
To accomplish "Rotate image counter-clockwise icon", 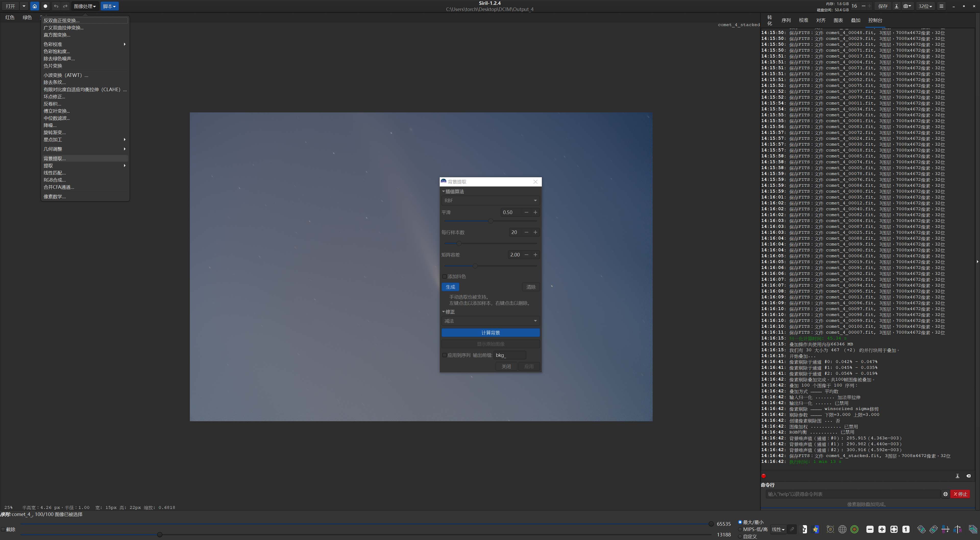I will click(921, 529).
